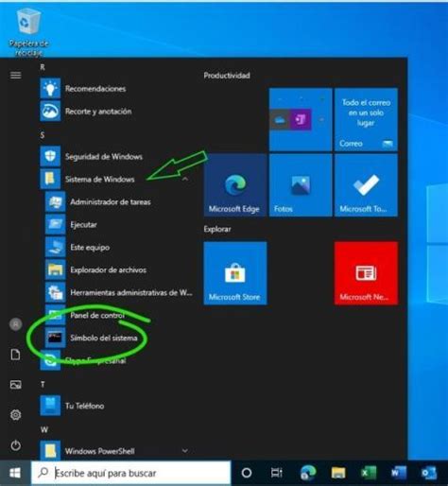448x486 pixels.
Task: Open the Skype Empresarial icon
Action: 50,360
